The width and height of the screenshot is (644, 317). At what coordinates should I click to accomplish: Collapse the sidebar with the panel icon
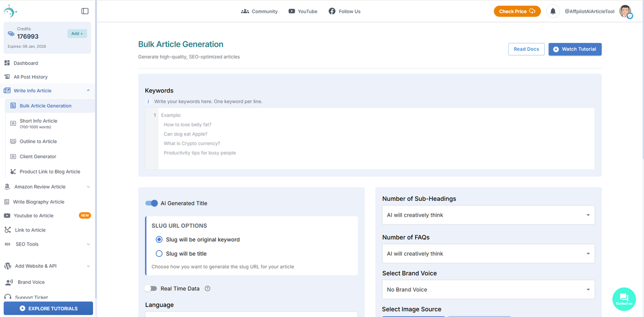85,10
